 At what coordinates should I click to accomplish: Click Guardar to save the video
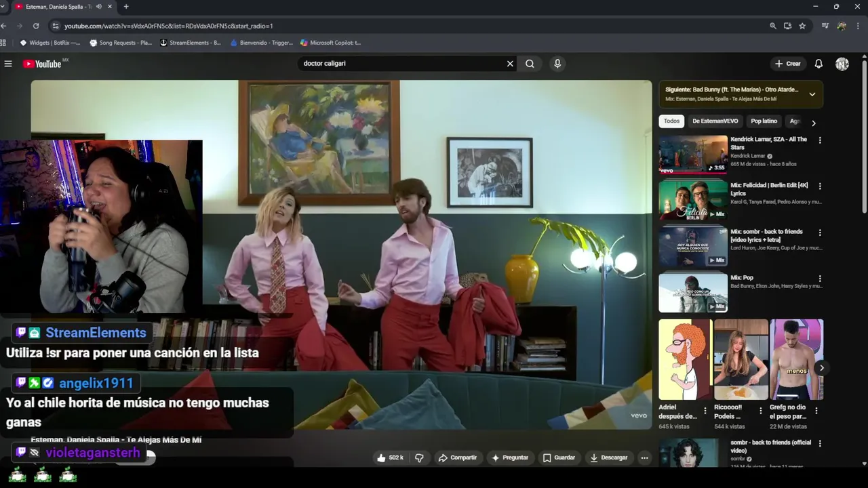[x=559, y=457]
